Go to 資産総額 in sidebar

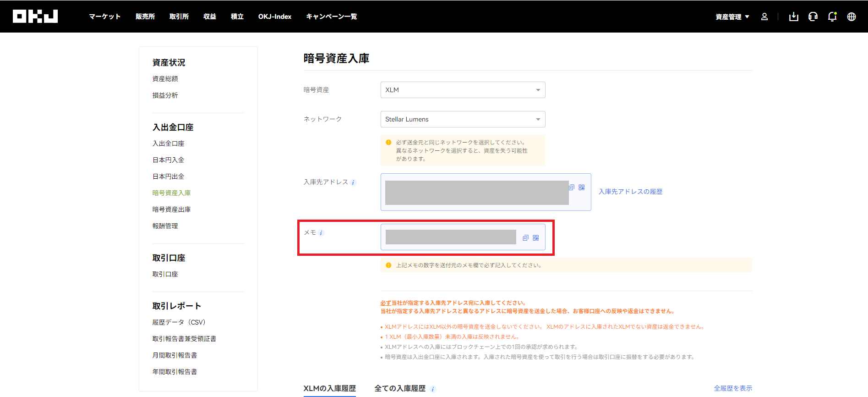(165, 79)
